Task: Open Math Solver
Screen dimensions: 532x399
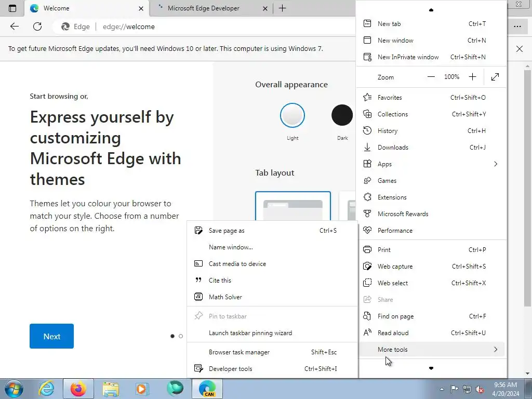Action: [272, 297]
